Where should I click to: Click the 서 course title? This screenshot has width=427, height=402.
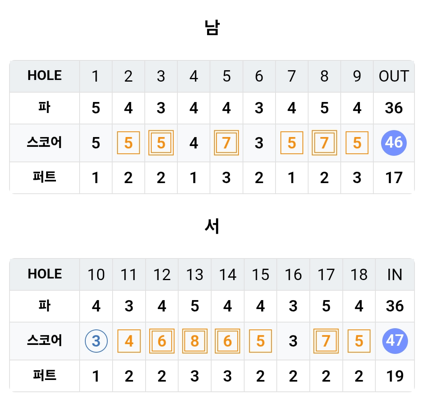[x=212, y=226]
